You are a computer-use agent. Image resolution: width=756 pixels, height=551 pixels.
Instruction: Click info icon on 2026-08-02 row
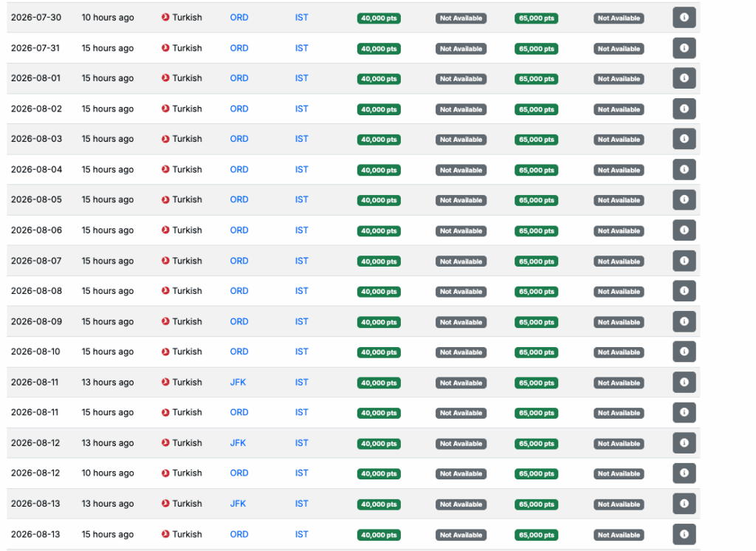684,109
